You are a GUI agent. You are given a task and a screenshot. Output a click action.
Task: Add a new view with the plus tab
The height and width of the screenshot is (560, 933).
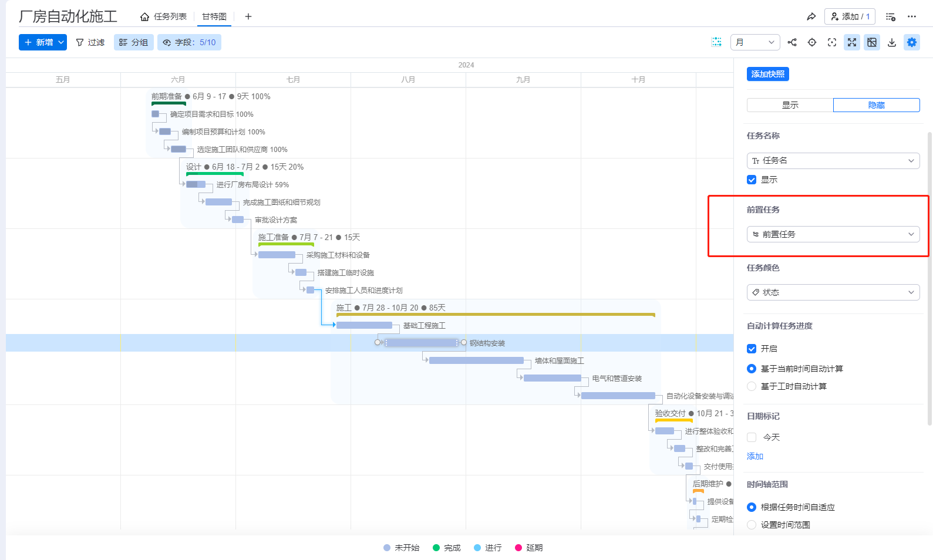[248, 16]
